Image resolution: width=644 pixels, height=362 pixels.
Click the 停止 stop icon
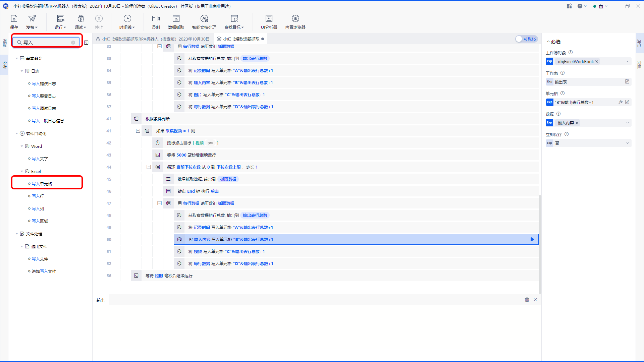[99, 19]
